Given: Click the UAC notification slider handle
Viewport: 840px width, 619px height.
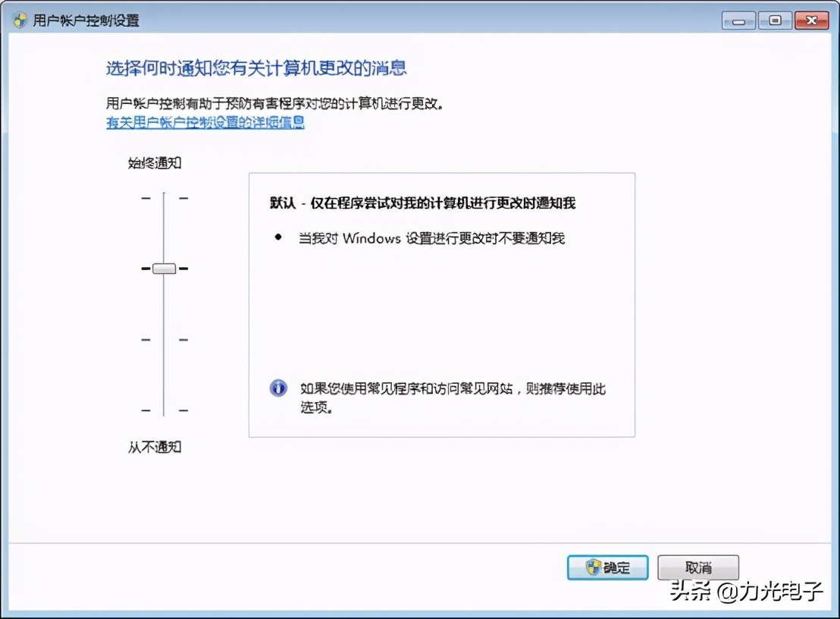Looking at the screenshot, I should click(164, 269).
